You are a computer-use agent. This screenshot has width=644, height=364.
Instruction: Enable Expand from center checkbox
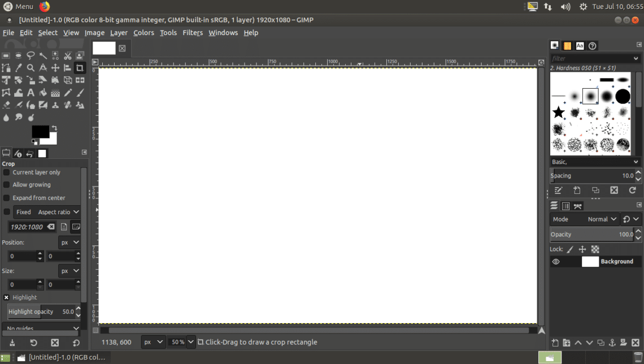(x=7, y=198)
